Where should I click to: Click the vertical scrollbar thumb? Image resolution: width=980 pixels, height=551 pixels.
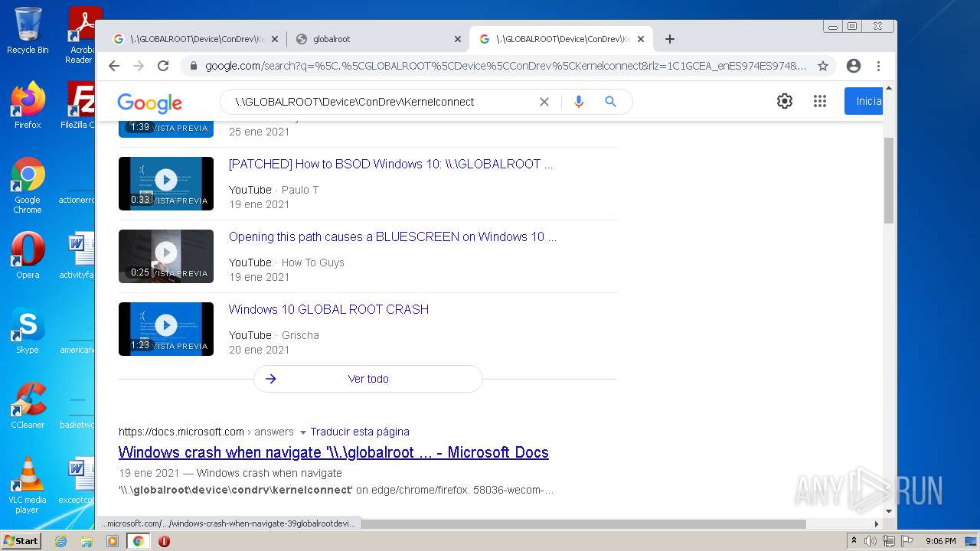[889, 180]
